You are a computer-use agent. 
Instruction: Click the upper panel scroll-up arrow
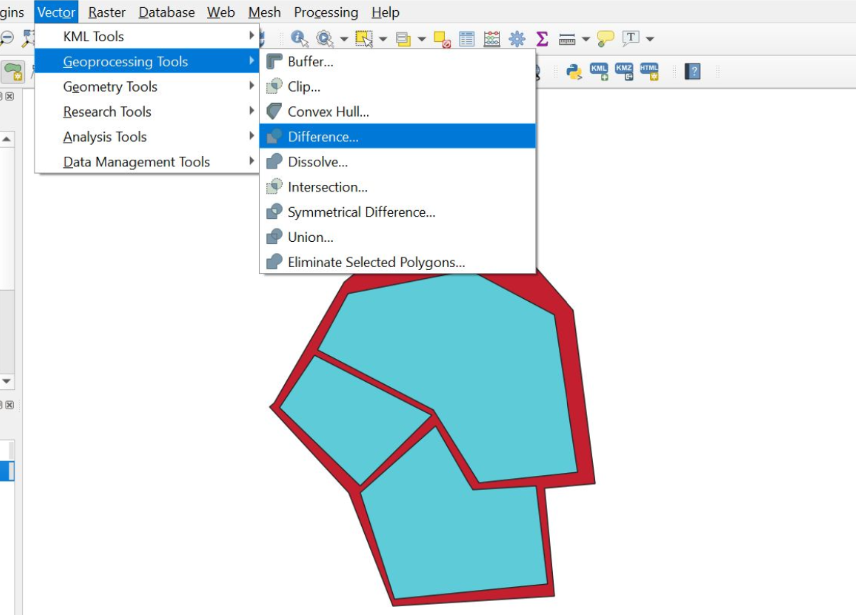pyautogui.click(x=7, y=139)
